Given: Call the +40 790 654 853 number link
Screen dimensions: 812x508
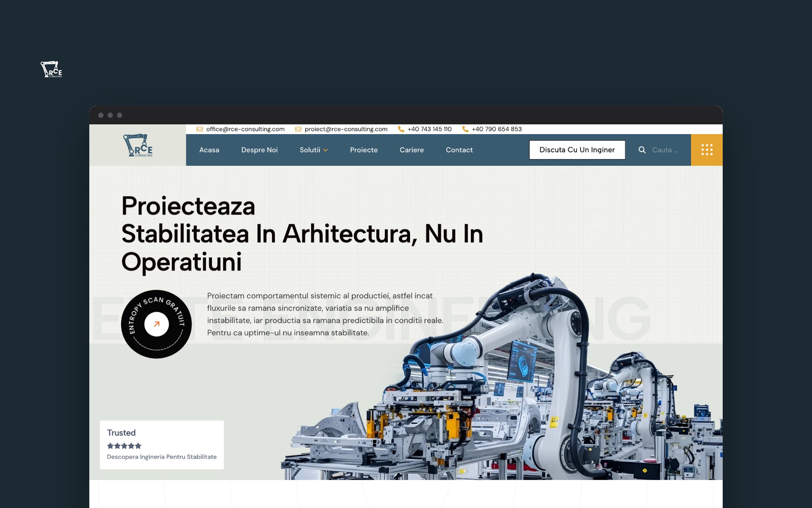Looking at the screenshot, I should pos(497,129).
